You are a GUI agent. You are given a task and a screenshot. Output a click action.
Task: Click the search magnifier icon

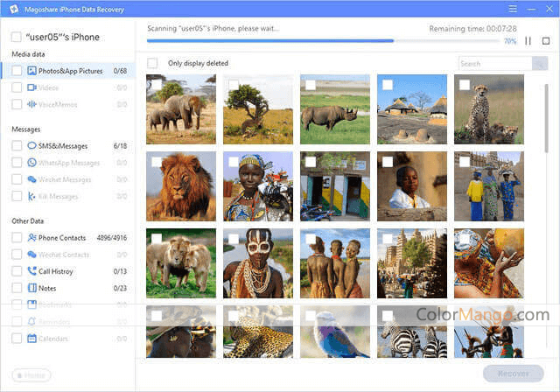540,64
